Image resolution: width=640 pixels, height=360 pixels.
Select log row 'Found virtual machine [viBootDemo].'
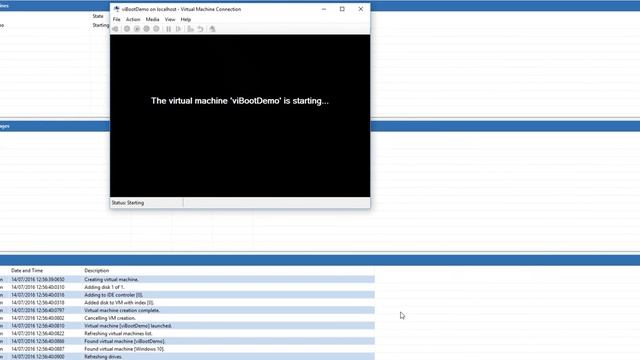pyautogui.click(x=187, y=341)
